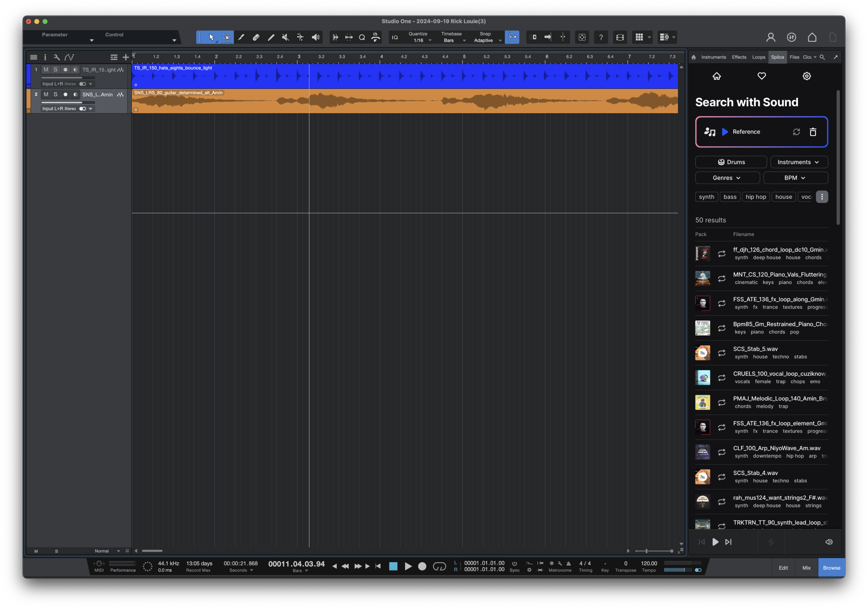Open the track list icon

(x=34, y=57)
